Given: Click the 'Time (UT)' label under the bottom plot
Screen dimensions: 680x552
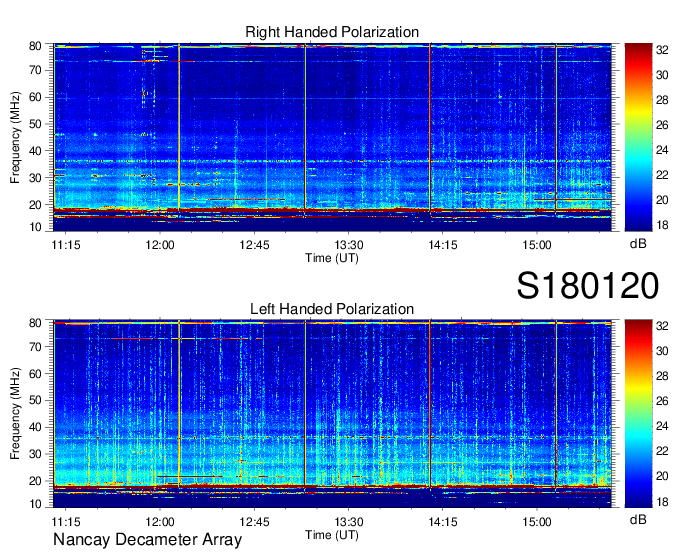Looking at the screenshot, I should pos(332,535).
